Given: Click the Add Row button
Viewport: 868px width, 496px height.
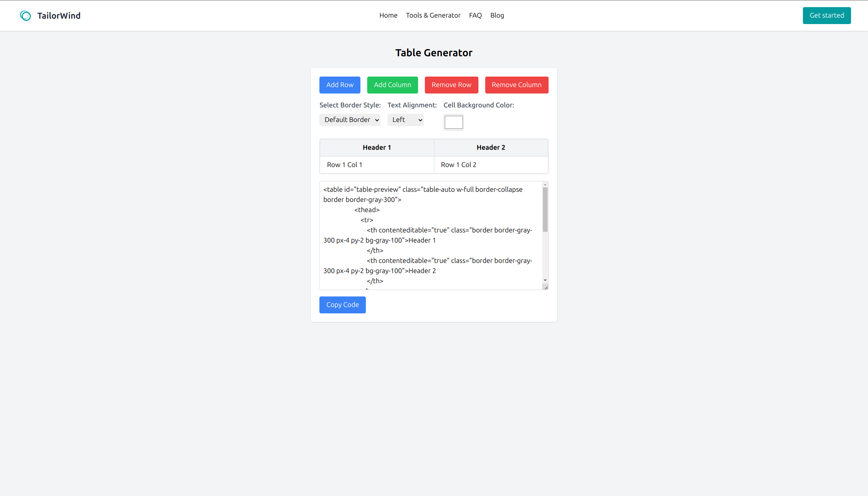Looking at the screenshot, I should [x=339, y=85].
